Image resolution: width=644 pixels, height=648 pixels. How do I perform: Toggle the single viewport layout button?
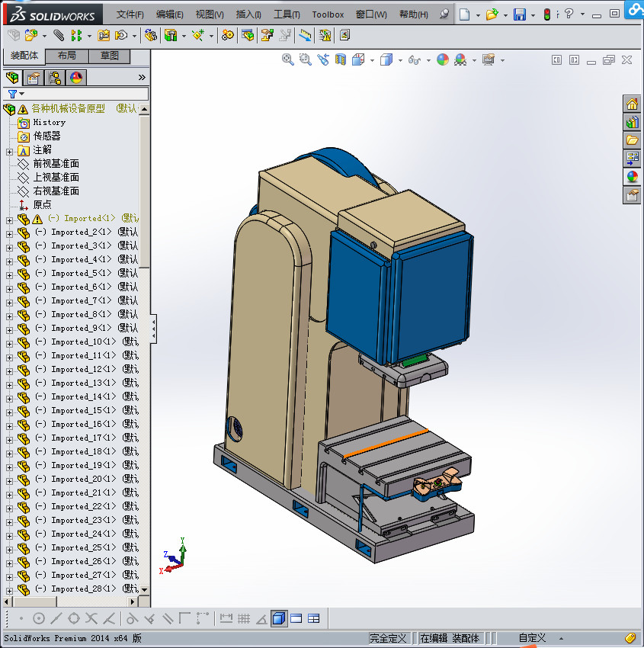tap(296, 619)
